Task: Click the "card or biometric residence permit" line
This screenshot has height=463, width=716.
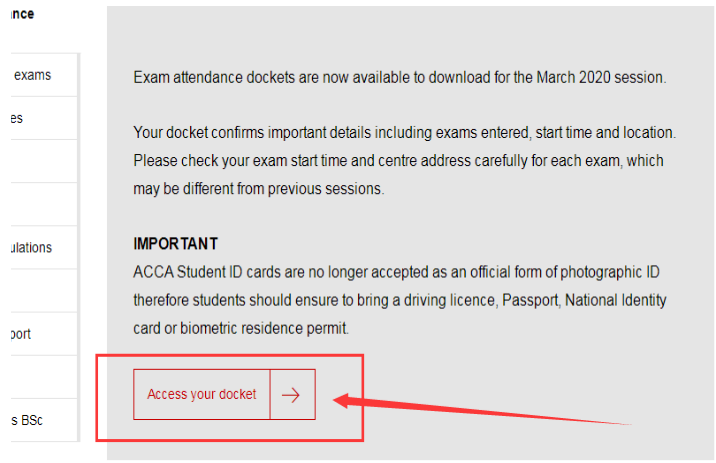Action: (x=241, y=328)
